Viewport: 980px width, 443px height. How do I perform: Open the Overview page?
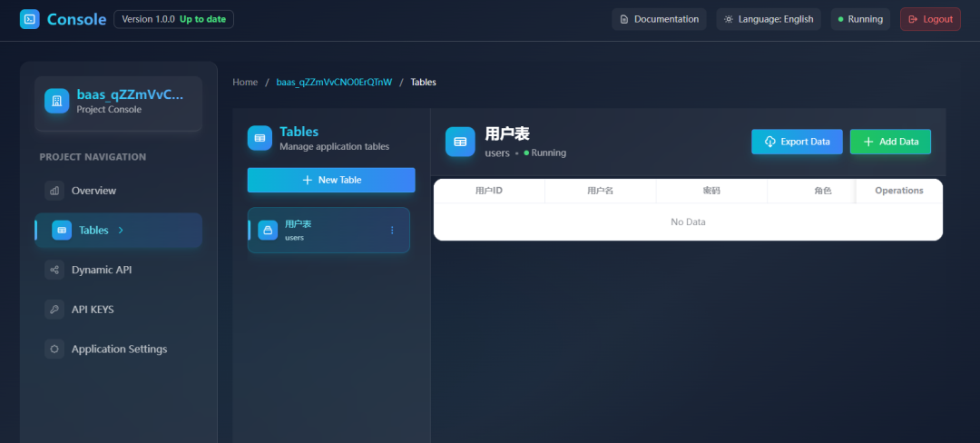click(118, 191)
